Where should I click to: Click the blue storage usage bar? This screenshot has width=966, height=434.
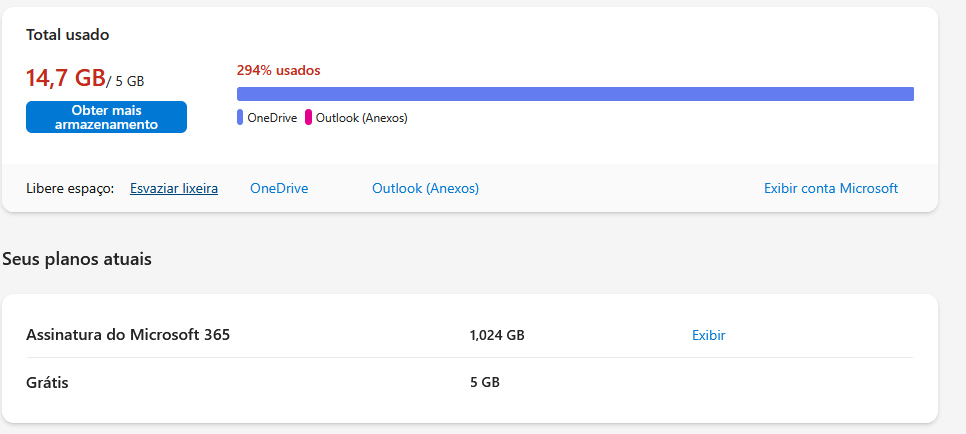[575, 94]
